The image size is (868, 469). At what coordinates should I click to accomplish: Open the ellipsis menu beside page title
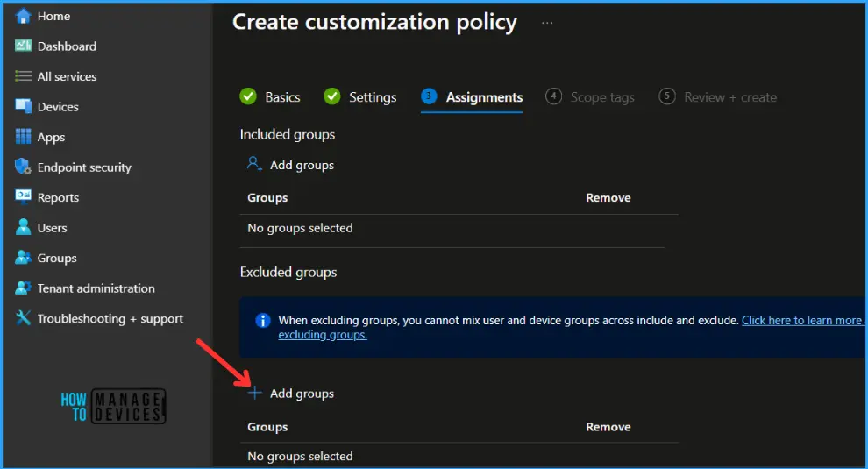click(547, 24)
